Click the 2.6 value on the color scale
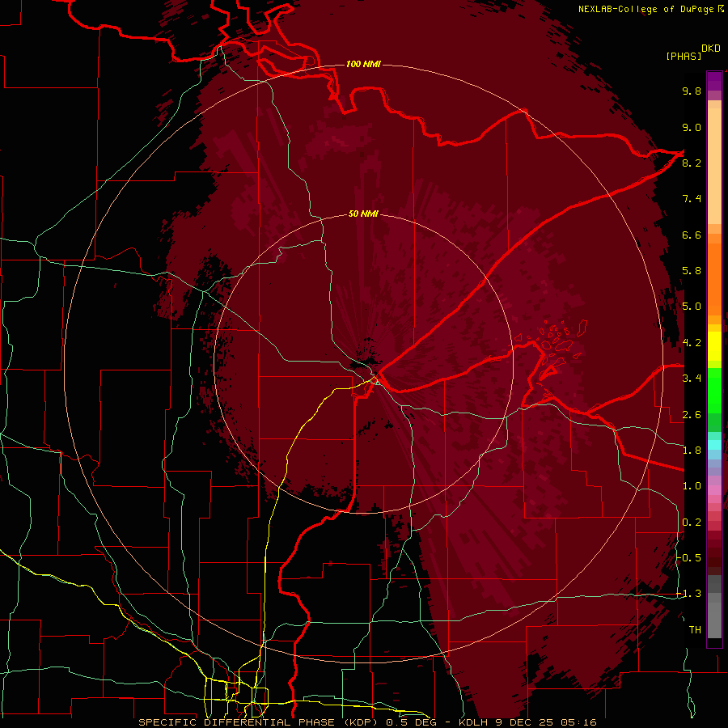The image size is (728, 728). 692,415
